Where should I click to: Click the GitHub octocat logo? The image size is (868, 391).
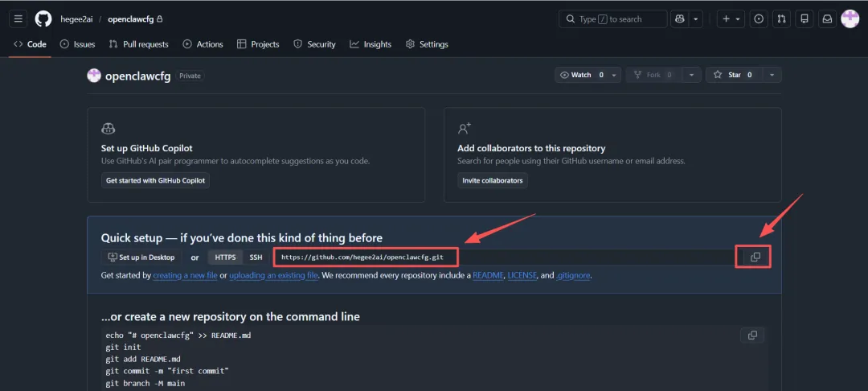click(x=43, y=19)
